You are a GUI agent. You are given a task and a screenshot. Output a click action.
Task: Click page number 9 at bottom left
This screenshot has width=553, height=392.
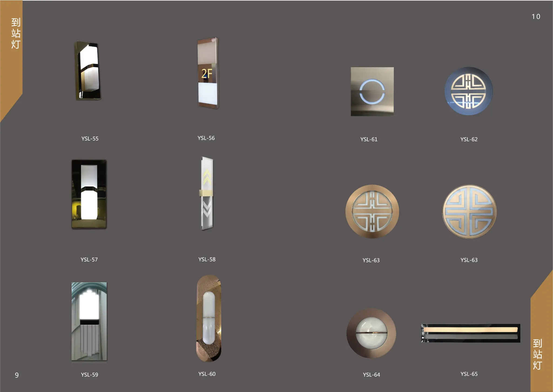click(x=17, y=375)
